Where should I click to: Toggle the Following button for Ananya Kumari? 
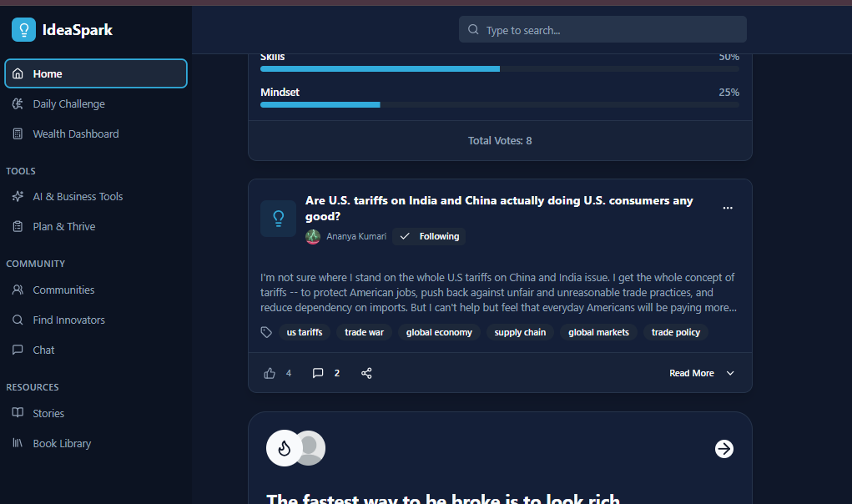coord(429,236)
